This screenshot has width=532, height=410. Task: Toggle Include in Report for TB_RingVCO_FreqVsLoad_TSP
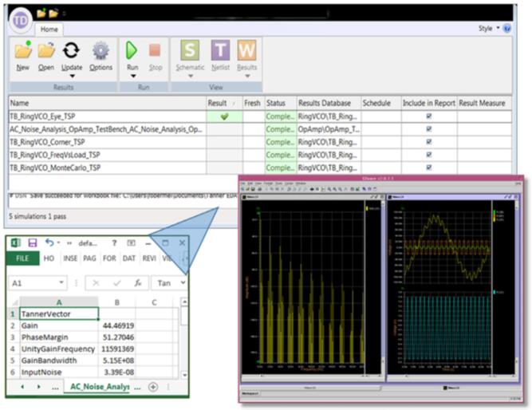(x=429, y=155)
